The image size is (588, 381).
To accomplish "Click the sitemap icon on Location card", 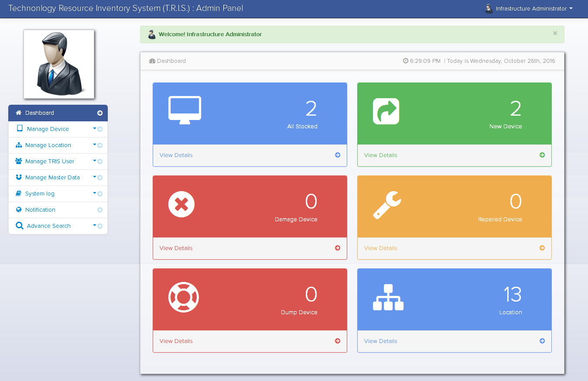I will [x=388, y=297].
